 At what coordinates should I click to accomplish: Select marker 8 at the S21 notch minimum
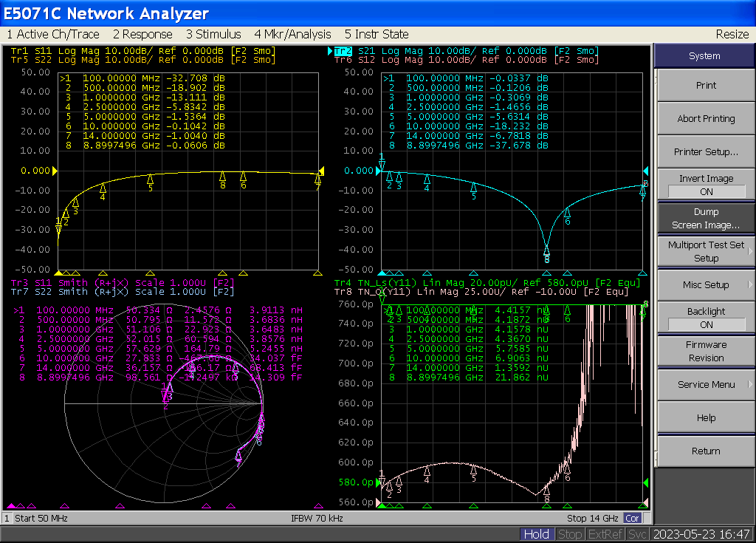point(546,250)
